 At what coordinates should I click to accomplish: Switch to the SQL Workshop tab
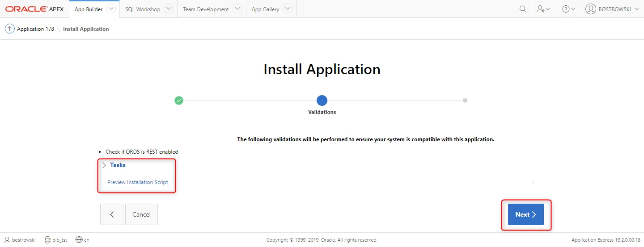click(142, 9)
